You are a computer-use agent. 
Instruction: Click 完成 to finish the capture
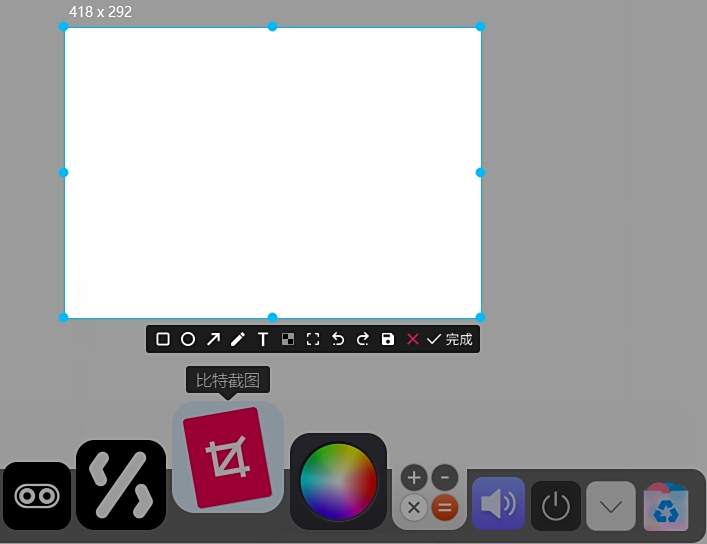tap(450, 339)
